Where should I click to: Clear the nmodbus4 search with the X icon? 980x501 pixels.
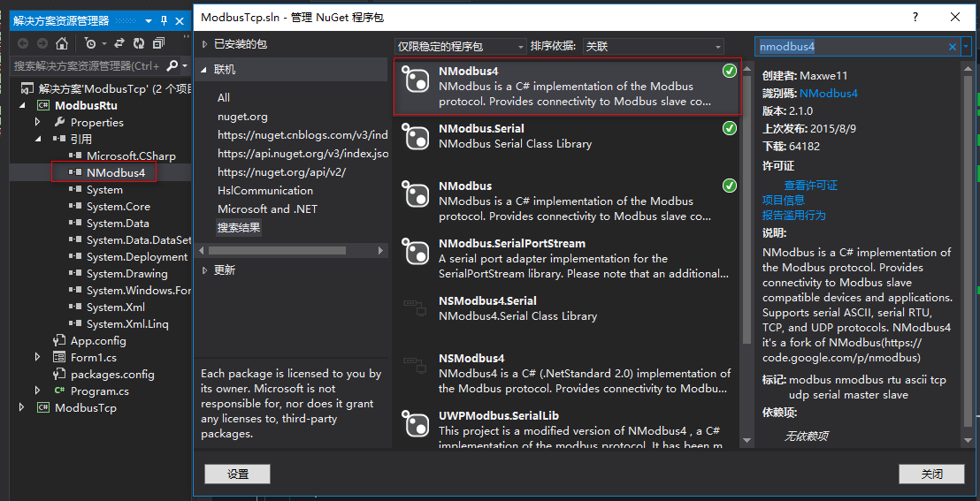coord(953,46)
